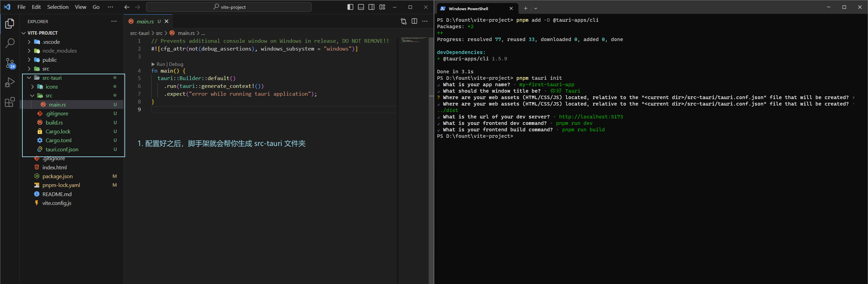Open the Selection menu

[x=58, y=7]
